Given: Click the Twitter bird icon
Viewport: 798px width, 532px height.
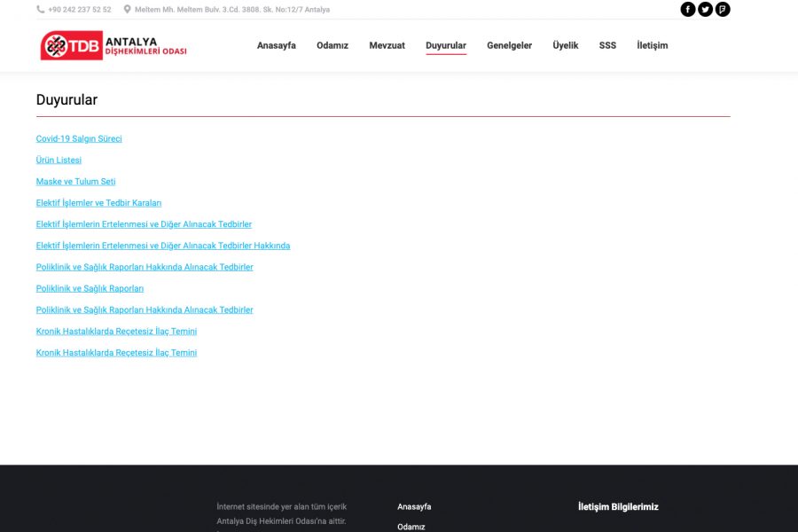Looking at the screenshot, I should pyautogui.click(x=705, y=10).
